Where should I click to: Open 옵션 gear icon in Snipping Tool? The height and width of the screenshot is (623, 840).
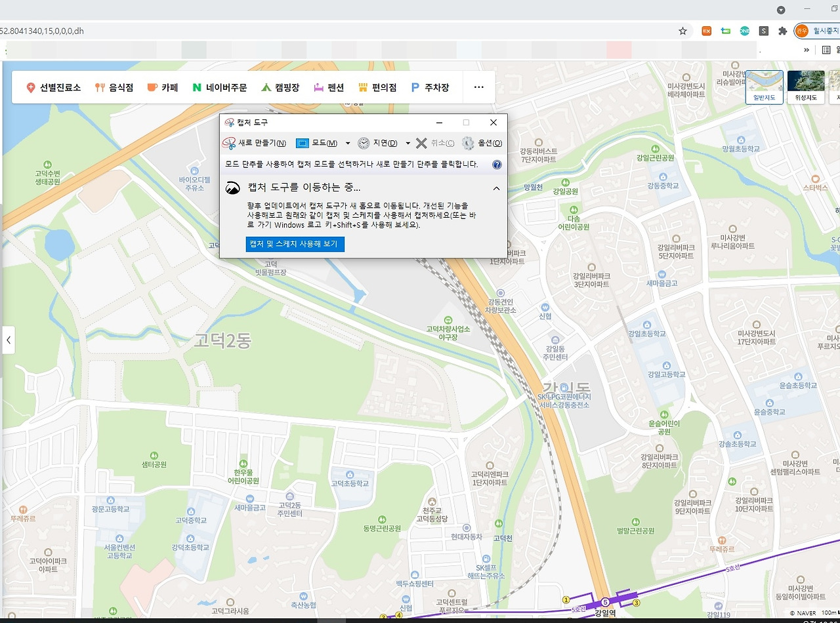point(468,143)
